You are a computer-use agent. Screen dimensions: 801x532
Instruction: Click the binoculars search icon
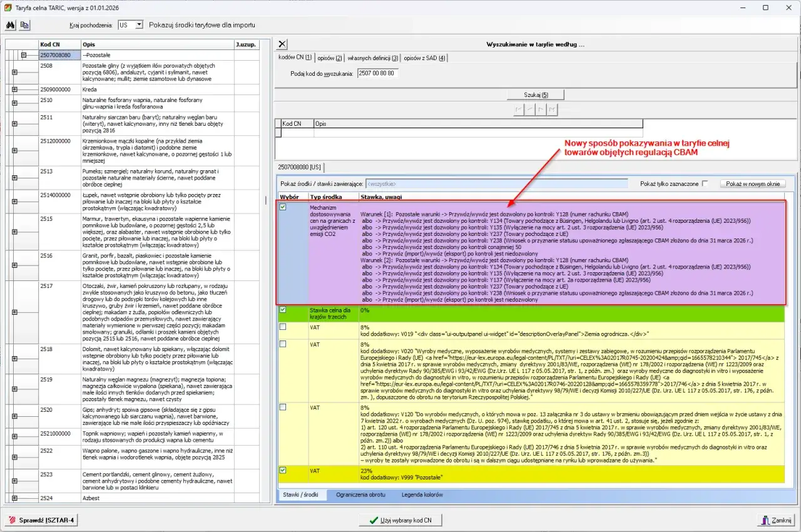click(10, 25)
